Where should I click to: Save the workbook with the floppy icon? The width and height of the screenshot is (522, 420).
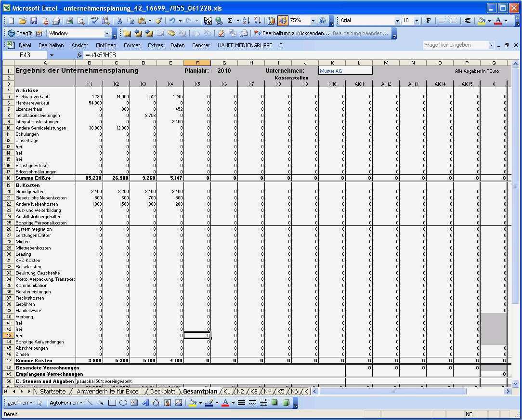pos(34,21)
